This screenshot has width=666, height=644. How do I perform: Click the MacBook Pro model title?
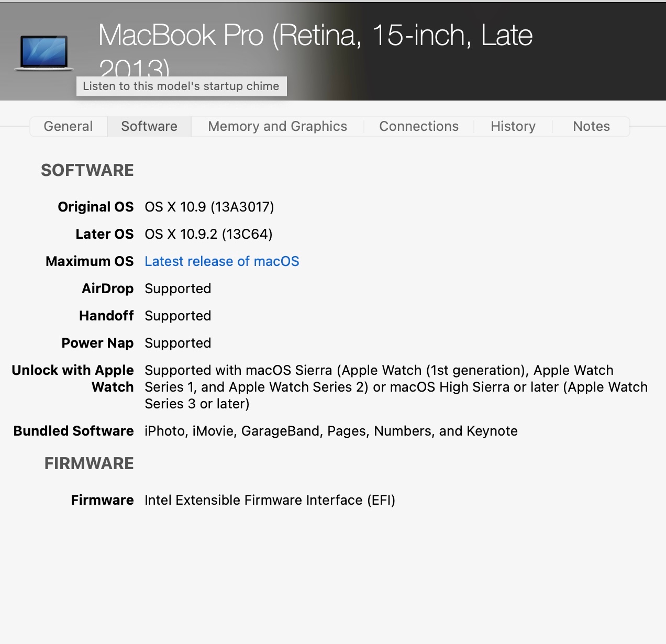pyautogui.click(x=315, y=37)
